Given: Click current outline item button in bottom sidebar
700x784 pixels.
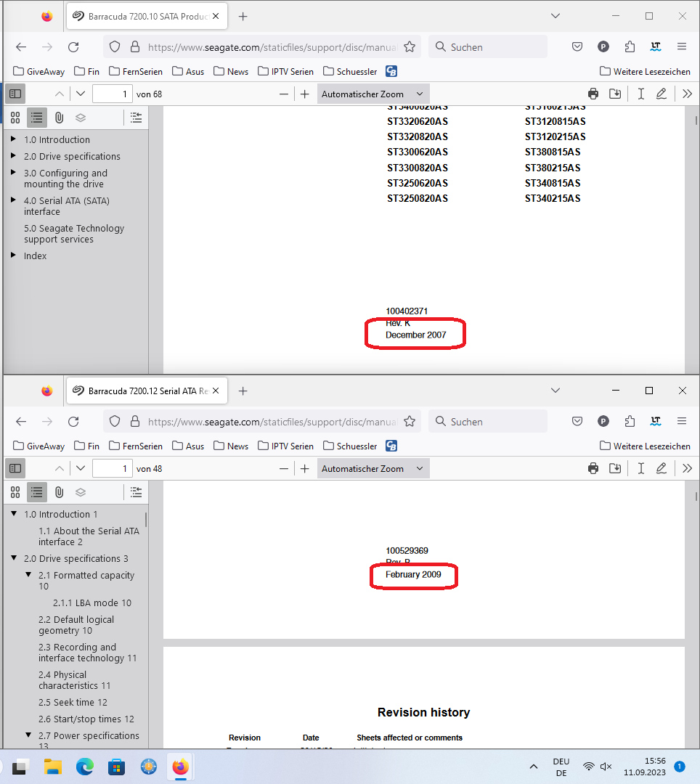Looking at the screenshot, I should pyautogui.click(x=136, y=492).
